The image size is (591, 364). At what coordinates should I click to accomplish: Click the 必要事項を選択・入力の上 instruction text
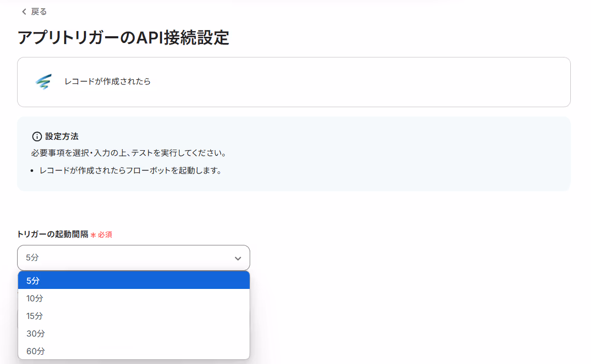[128, 153]
